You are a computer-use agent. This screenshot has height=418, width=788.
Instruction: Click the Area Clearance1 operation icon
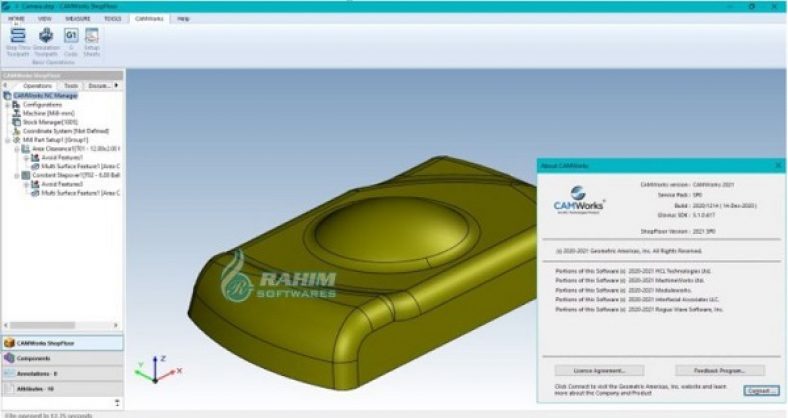26,149
